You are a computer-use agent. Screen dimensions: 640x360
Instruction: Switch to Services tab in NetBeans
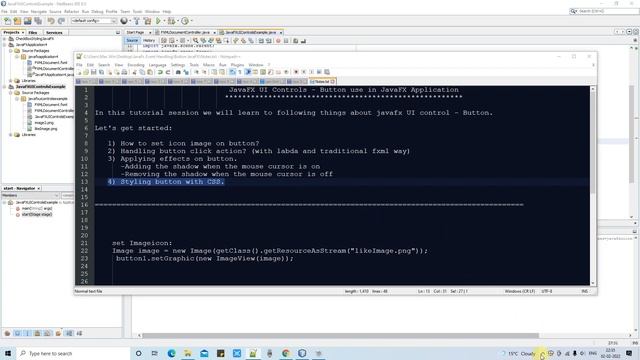pyautogui.click(x=54, y=32)
